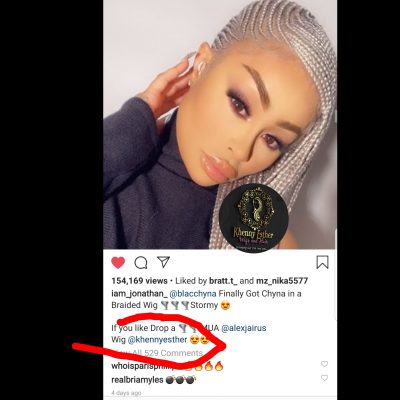Viewport: 400px width, 400px height.
Task: Open the comment bubble icon
Action: pos(141,263)
